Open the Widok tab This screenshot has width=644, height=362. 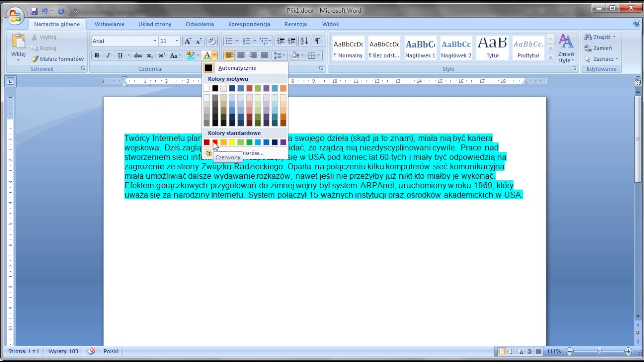(331, 24)
